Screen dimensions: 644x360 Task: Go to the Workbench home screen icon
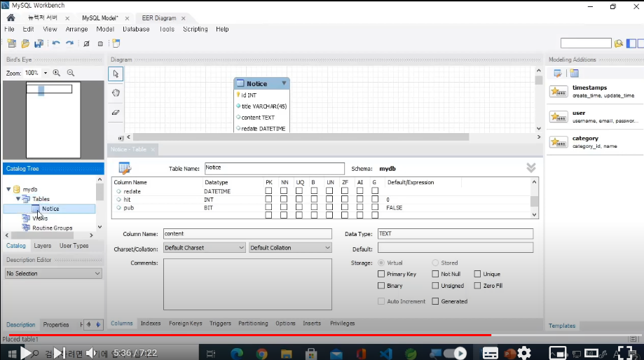[x=11, y=18]
